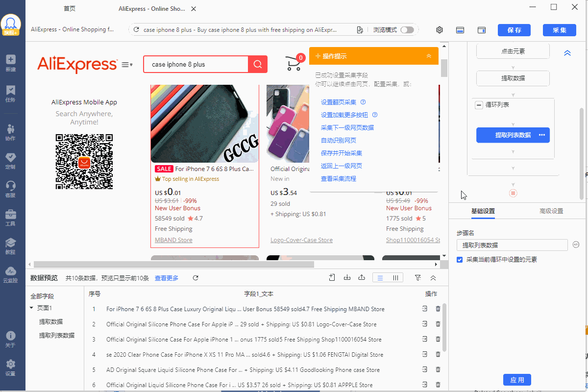
Task: Click the 设置翻页采集 link
Action: tap(339, 102)
